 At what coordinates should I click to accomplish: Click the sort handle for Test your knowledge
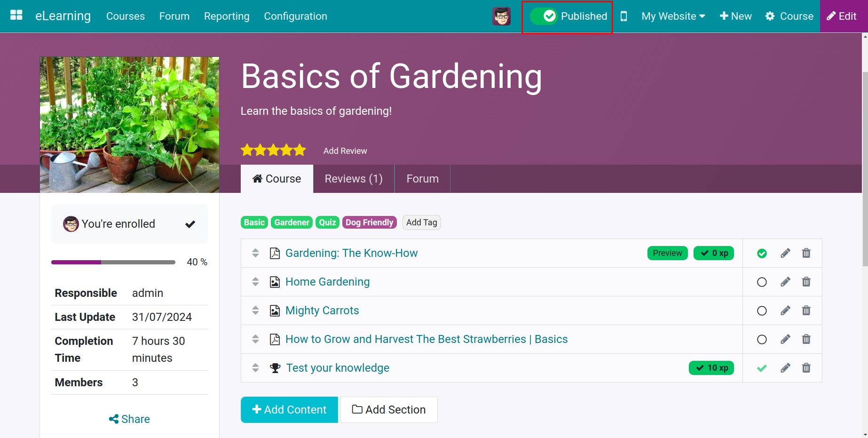tap(255, 368)
